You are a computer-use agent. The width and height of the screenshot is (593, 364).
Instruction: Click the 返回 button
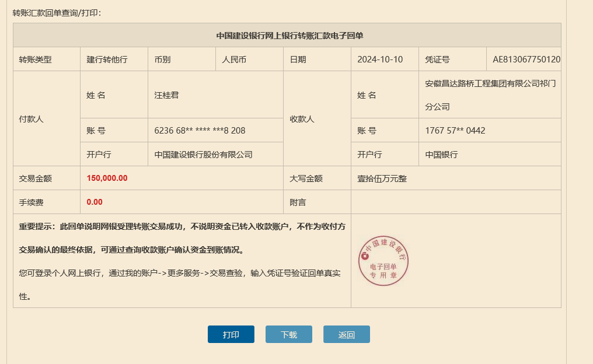click(346, 334)
